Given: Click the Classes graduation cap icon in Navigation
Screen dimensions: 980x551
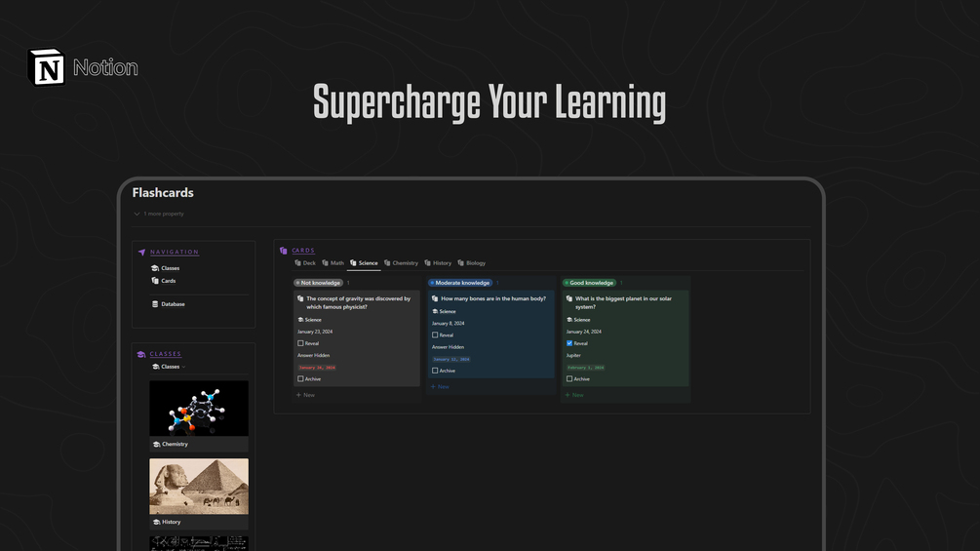Looking at the screenshot, I should tap(155, 268).
